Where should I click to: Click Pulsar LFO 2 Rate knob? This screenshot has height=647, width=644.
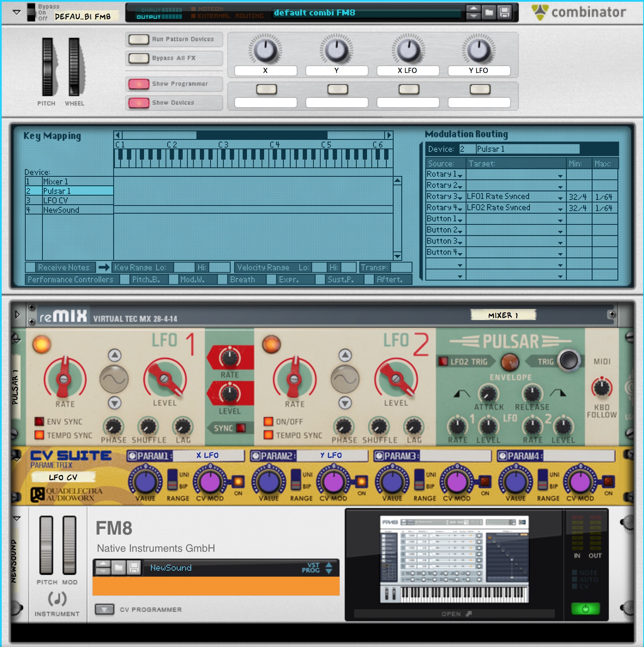click(294, 378)
